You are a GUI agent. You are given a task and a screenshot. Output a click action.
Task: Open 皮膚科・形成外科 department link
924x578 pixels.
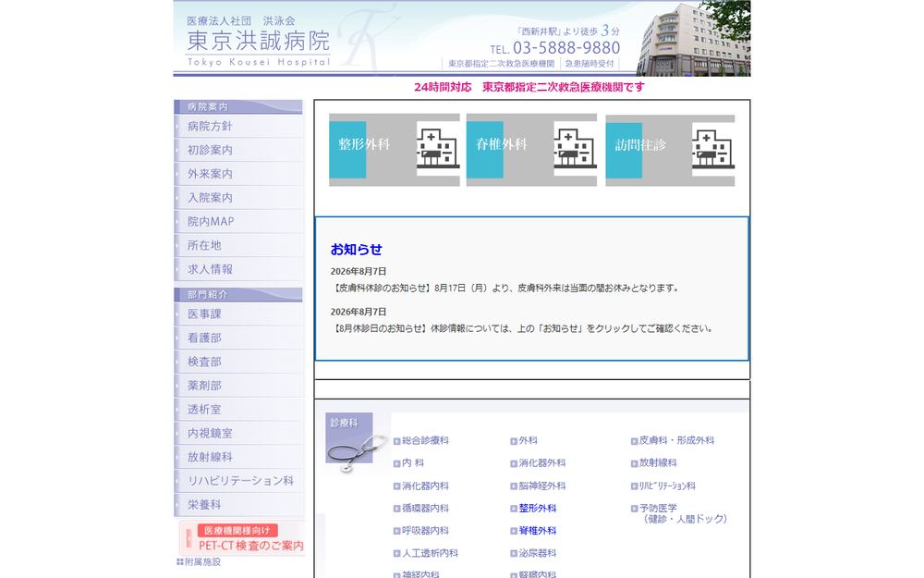[676, 440]
